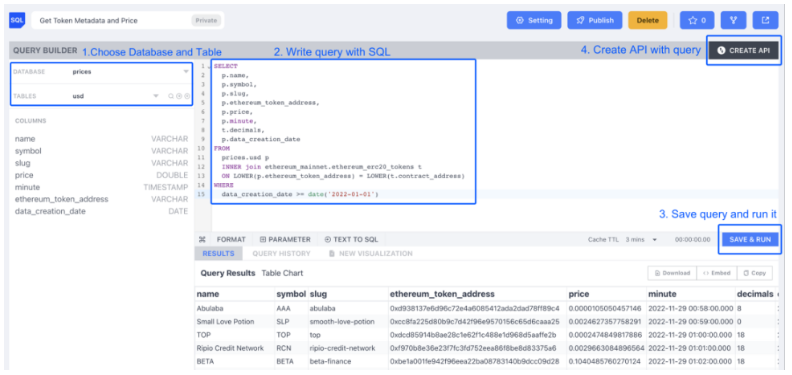Open the star favorite counter button
This screenshot has height=375, width=792.
coord(697,20)
